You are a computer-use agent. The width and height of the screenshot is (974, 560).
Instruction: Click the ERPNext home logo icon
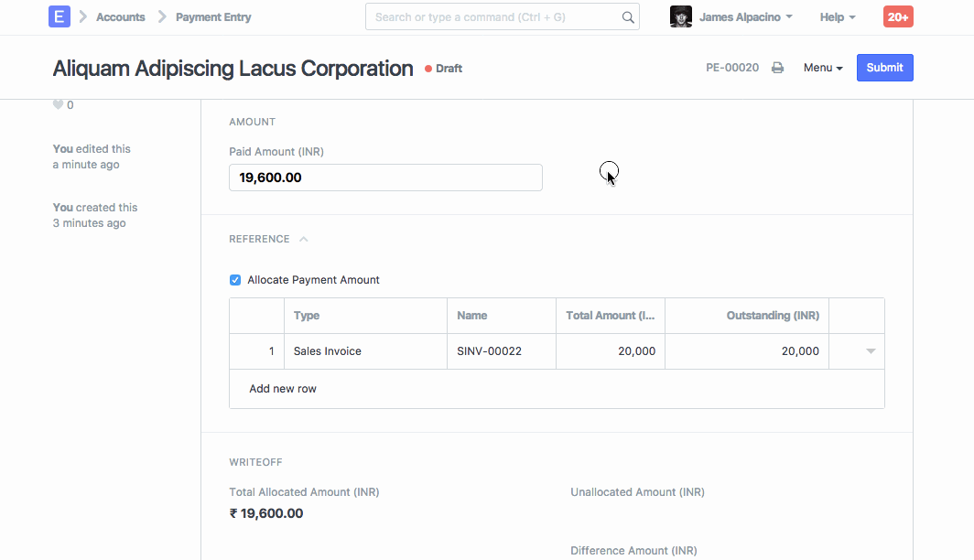point(60,16)
